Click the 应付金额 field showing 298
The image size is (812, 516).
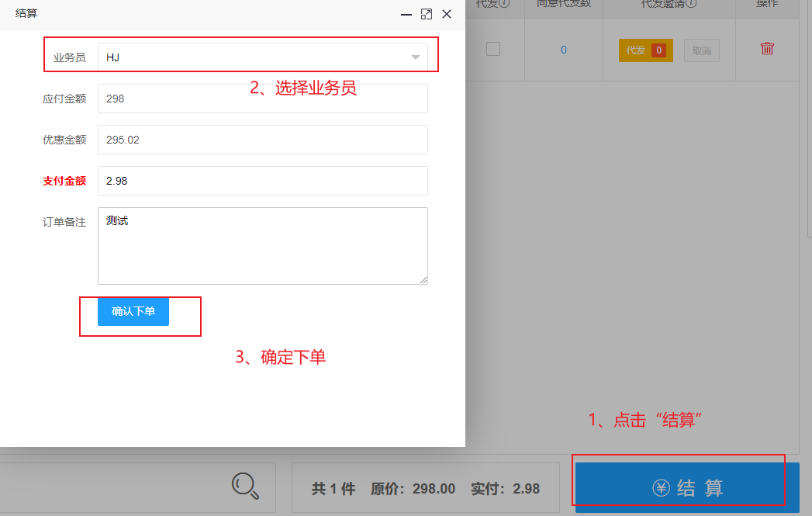click(263, 99)
